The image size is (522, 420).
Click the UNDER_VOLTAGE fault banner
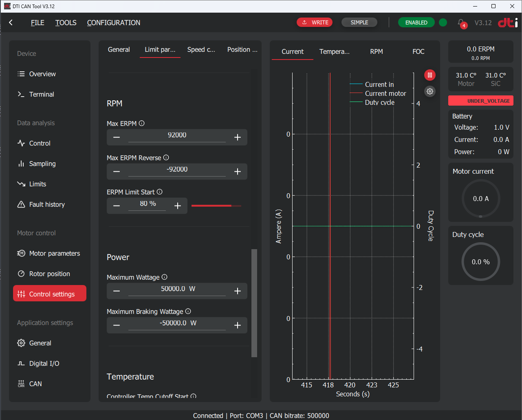pos(481,101)
